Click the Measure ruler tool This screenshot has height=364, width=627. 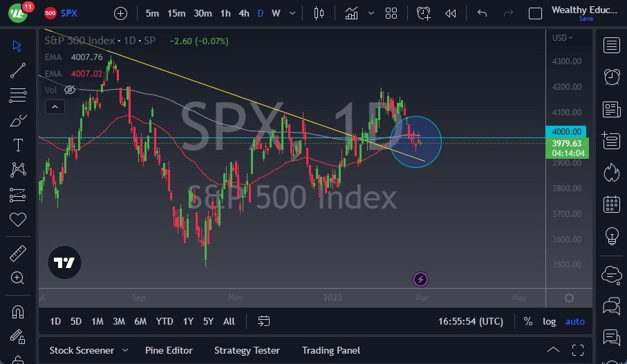(18, 253)
